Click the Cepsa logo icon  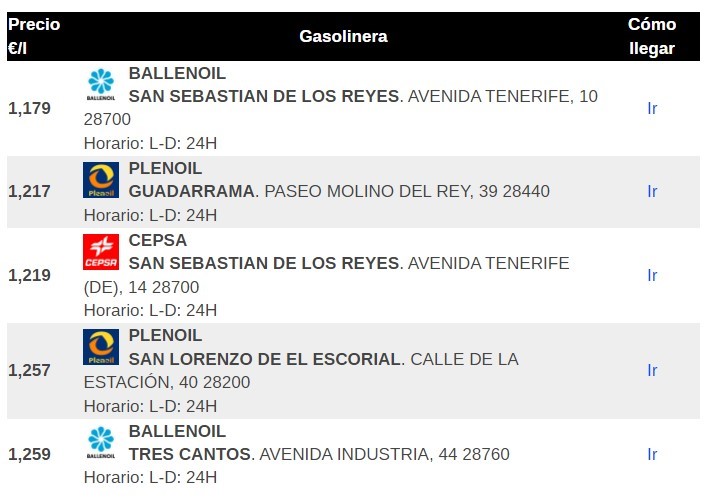101,252
